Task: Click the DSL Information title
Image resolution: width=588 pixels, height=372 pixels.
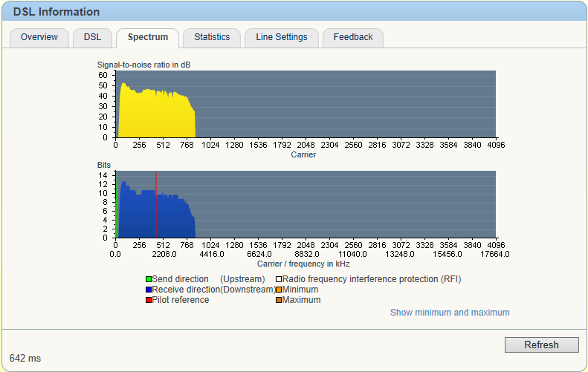Action: tap(56, 12)
